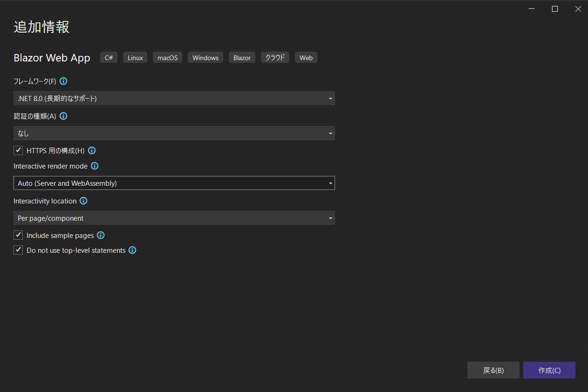
Task: Click the フレームワーク(F) label
Action: [35, 81]
